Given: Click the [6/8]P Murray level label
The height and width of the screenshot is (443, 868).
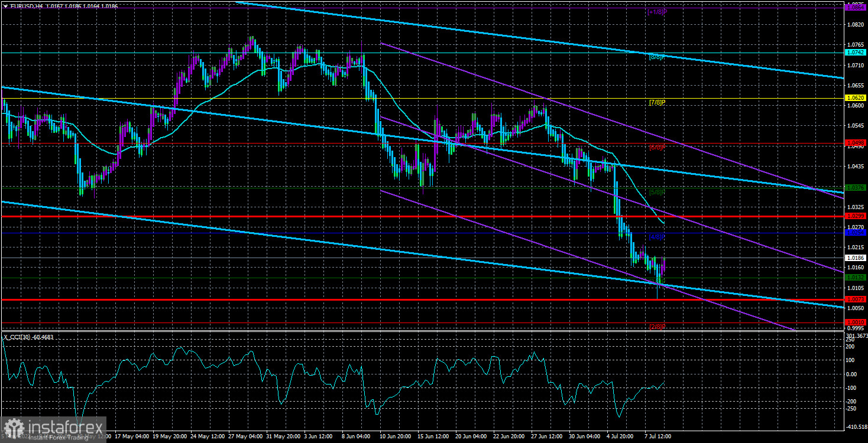Looking at the screenshot, I should click(658, 147).
